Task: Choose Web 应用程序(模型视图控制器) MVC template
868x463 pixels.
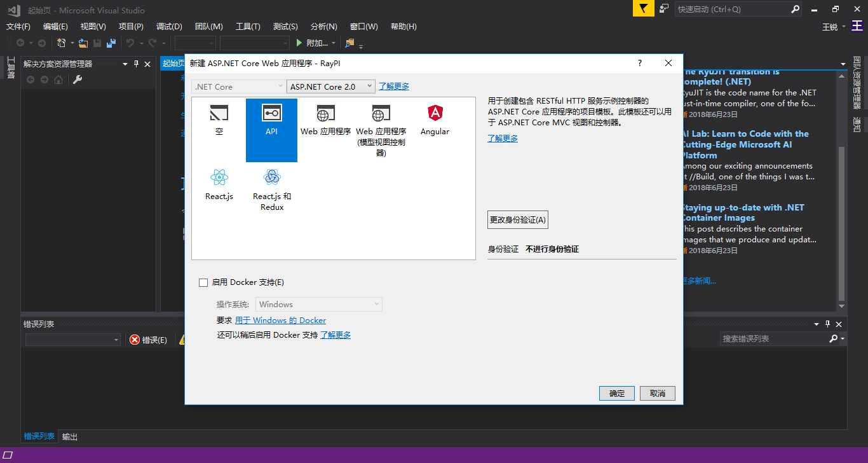Action: (381, 130)
